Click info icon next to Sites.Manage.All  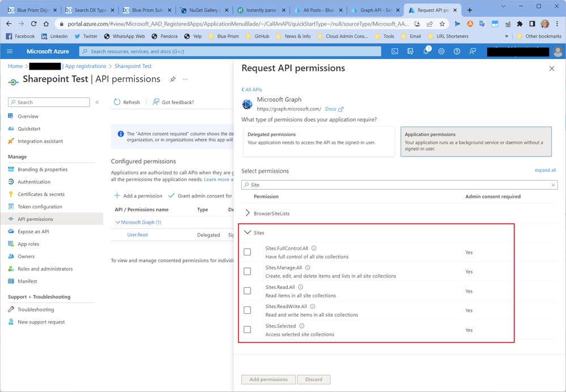(x=308, y=267)
